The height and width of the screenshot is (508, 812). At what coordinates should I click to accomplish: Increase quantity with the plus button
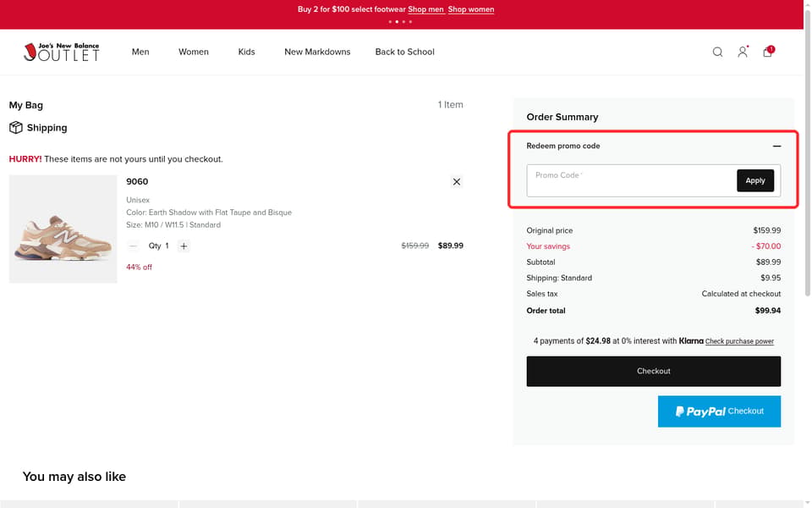click(184, 246)
